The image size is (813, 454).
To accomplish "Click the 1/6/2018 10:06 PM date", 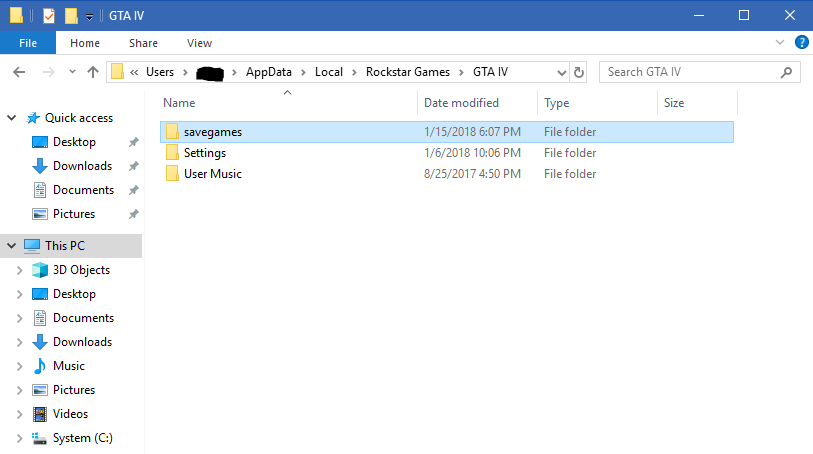I will [x=472, y=153].
